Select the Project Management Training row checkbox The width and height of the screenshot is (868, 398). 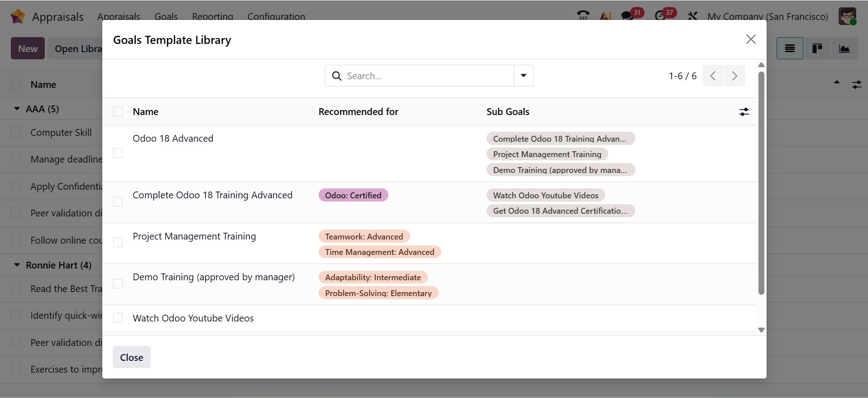tap(118, 243)
